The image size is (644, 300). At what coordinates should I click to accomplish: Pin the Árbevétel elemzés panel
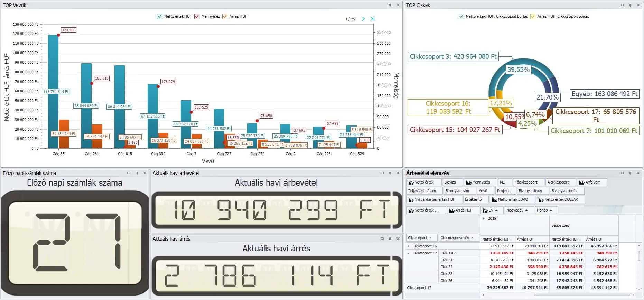tap(630, 173)
